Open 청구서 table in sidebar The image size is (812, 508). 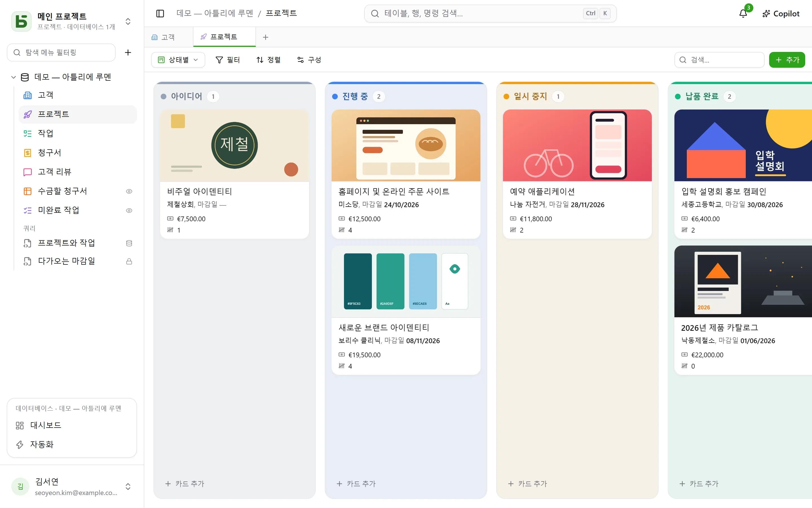pyautogui.click(x=78, y=152)
